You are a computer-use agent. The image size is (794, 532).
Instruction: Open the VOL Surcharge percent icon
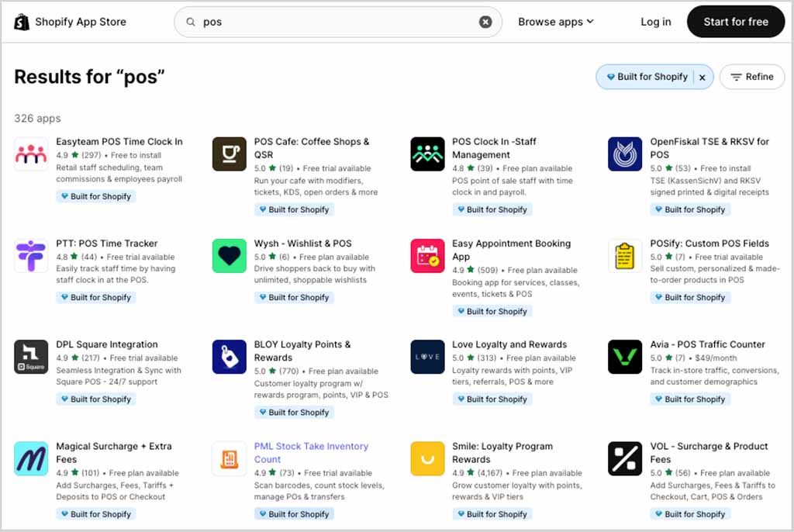pos(625,458)
